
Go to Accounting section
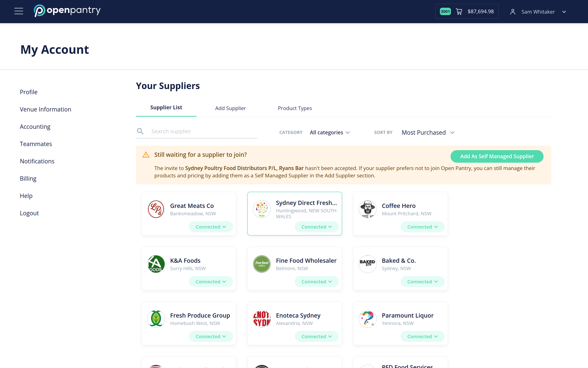pos(35,127)
